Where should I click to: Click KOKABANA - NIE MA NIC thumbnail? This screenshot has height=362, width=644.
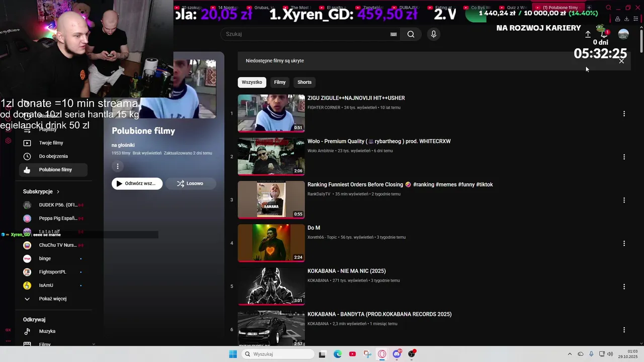271,286
